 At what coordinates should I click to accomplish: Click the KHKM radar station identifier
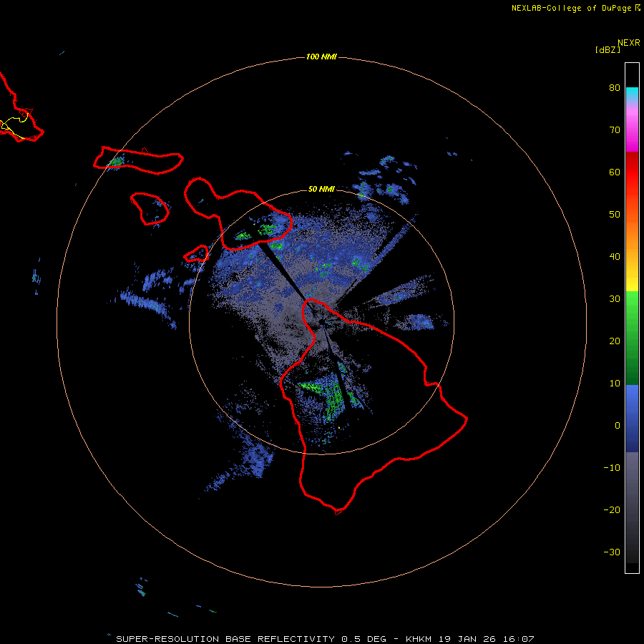pyautogui.click(x=419, y=639)
